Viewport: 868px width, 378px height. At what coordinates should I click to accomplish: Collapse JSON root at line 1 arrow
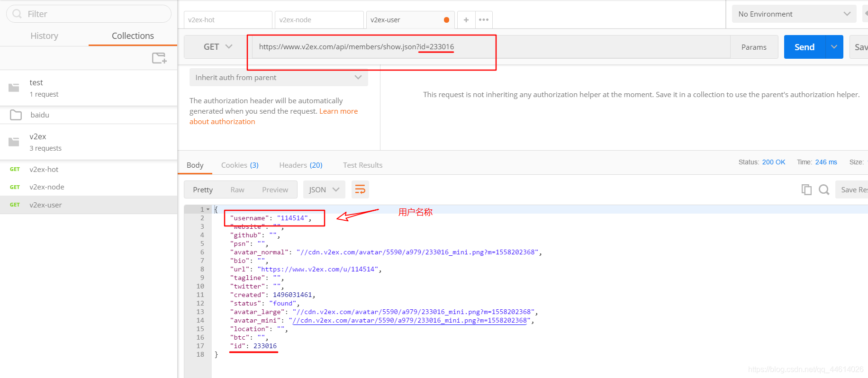tap(208, 209)
